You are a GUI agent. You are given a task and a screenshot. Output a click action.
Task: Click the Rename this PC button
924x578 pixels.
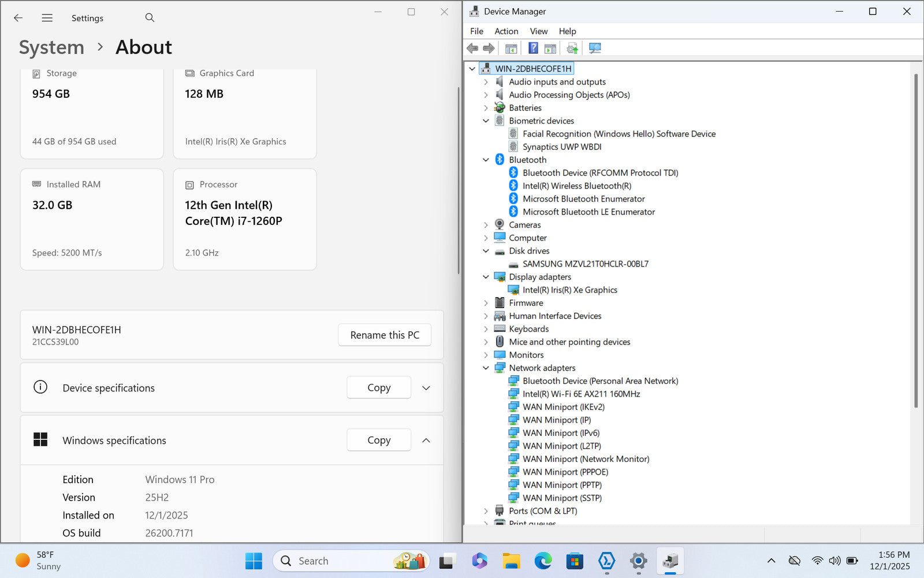385,335
